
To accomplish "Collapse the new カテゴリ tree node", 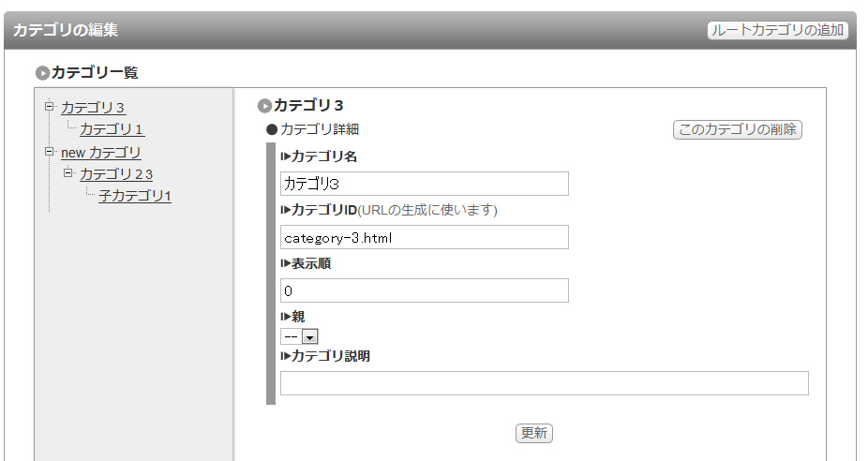I will 50,151.
